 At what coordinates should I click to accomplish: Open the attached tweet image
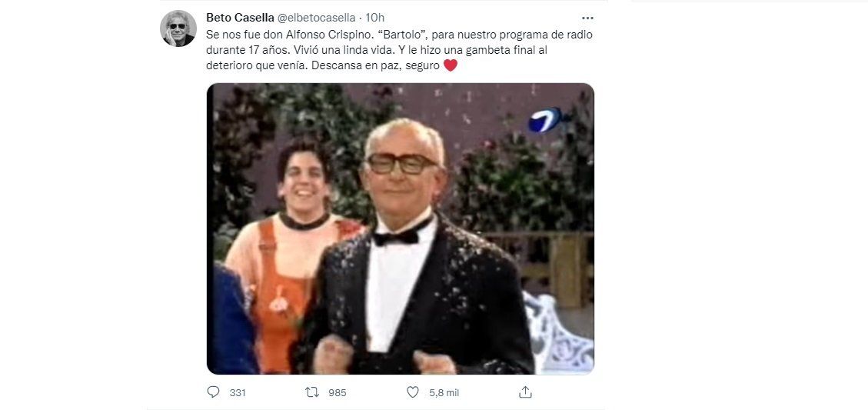pos(401,228)
